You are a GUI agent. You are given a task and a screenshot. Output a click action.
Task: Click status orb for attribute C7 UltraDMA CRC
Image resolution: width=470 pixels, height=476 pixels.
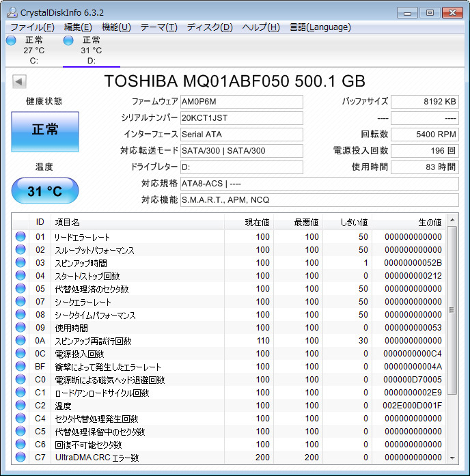click(20, 458)
